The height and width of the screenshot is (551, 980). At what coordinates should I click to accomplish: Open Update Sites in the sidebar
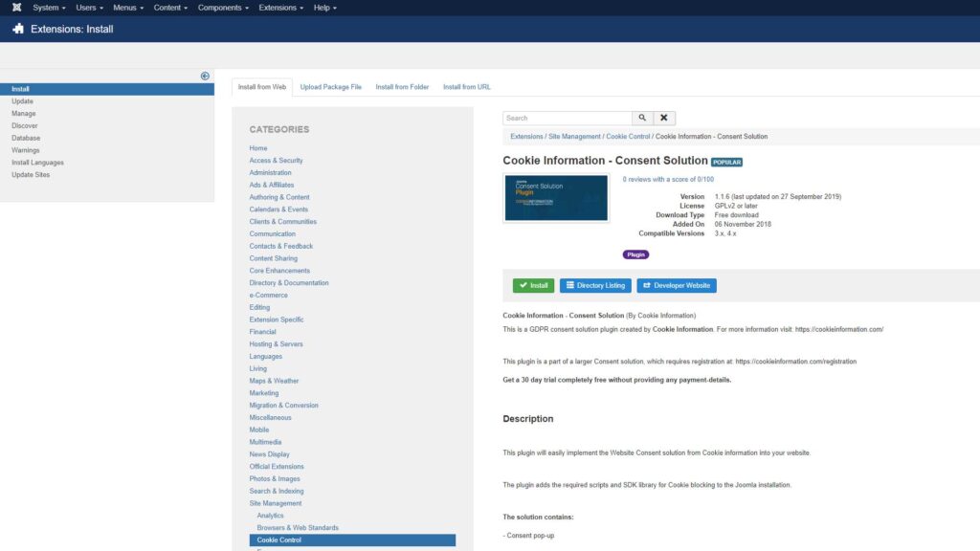click(x=31, y=174)
